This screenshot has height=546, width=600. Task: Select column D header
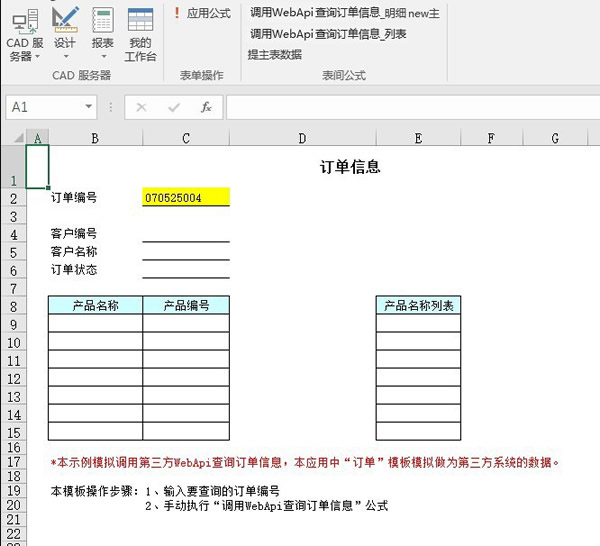pos(302,139)
